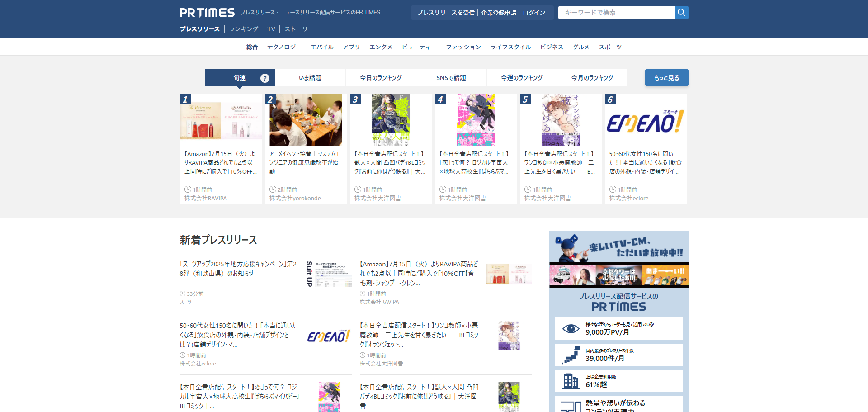This screenshot has width=868, height=412.
Task: Switch to the いま話題 tab
Action: pyautogui.click(x=310, y=78)
